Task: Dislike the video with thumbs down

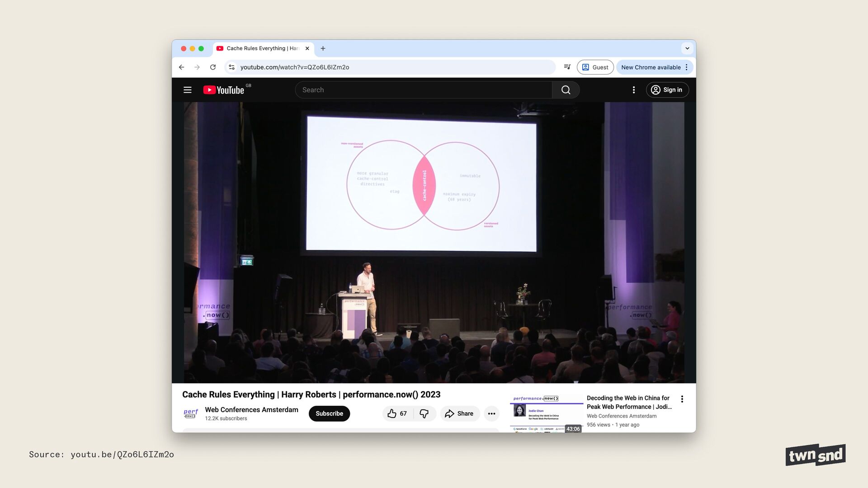Action: click(424, 413)
